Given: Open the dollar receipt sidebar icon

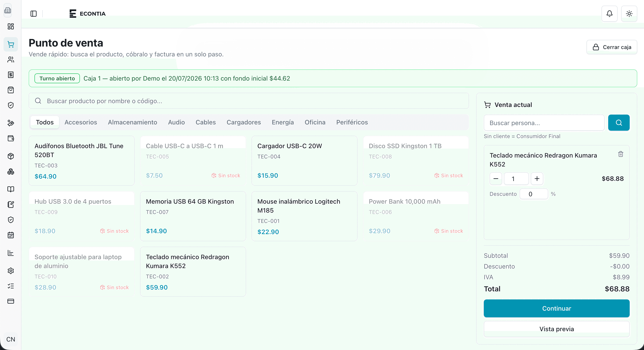Looking at the screenshot, I should (11, 75).
